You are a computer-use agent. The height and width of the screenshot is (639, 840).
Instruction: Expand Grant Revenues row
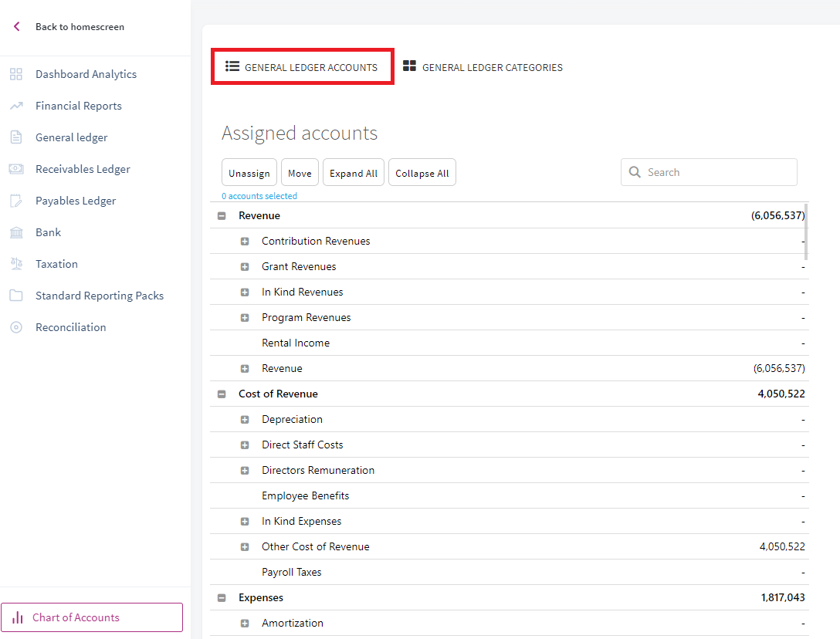[x=245, y=267]
